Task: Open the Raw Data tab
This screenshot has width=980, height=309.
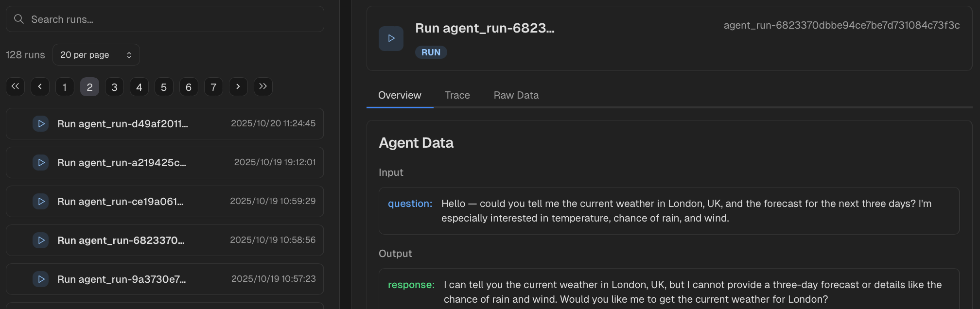Action: pyautogui.click(x=516, y=95)
